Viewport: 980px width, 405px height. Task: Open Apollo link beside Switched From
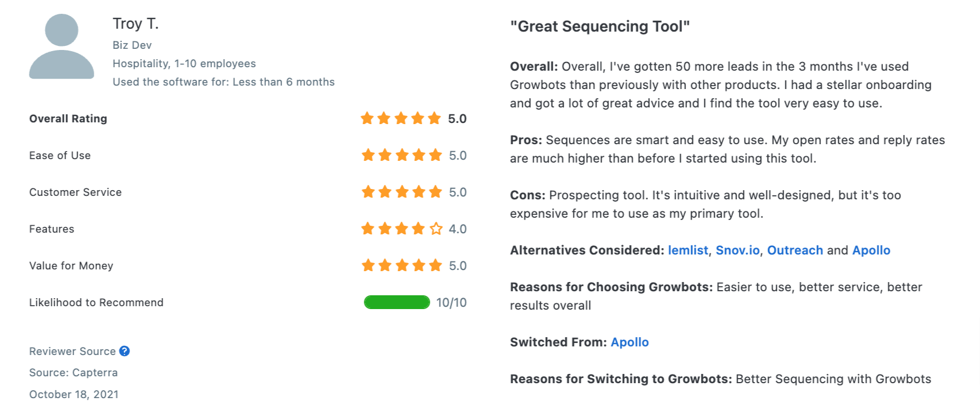point(630,342)
